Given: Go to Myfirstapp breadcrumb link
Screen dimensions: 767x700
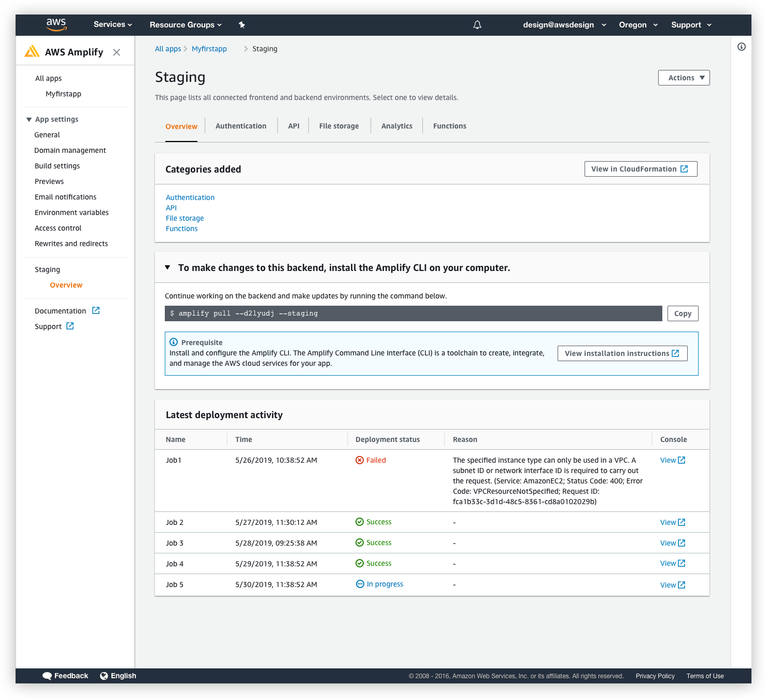Looking at the screenshot, I should pyautogui.click(x=209, y=49).
